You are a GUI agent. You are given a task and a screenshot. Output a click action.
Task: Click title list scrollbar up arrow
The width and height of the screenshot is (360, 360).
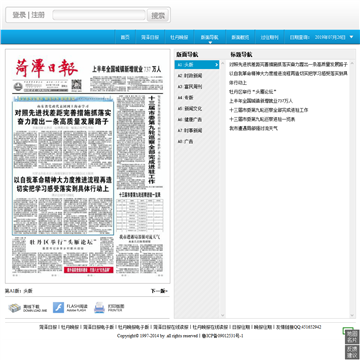tap(352, 63)
